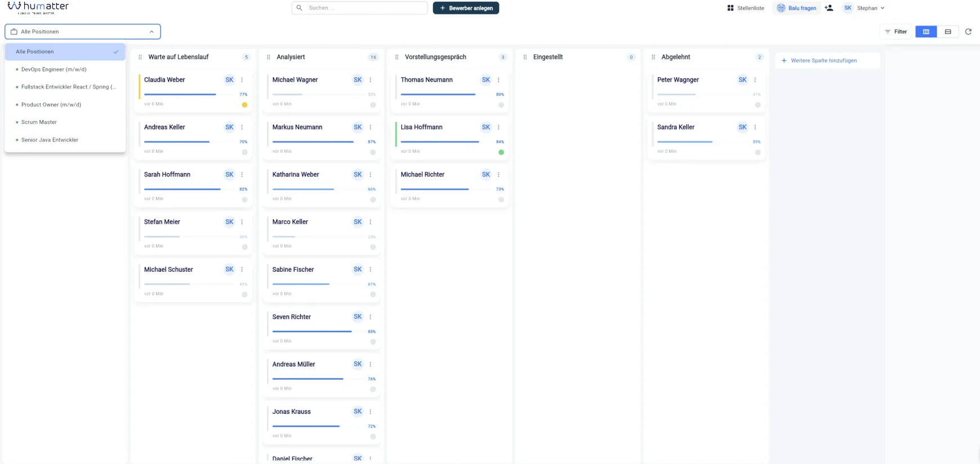Click drag handle of Abgelehnt column
This screenshot has height=464, width=980.
pos(653,57)
